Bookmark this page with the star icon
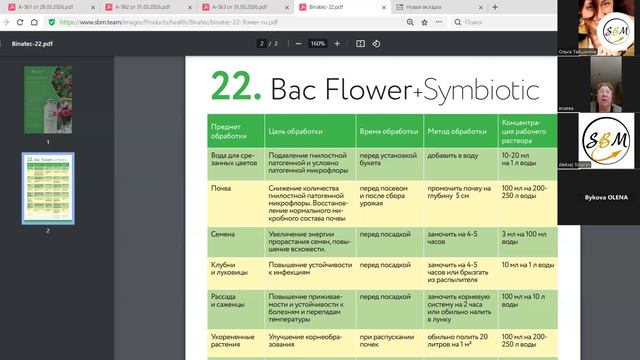This screenshot has width=640, height=360. (424, 22)
